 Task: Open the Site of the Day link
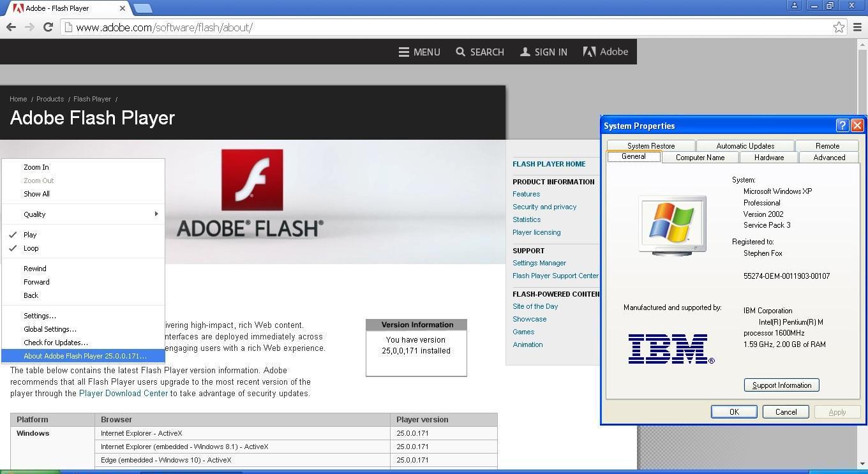[x=535, y=306]
